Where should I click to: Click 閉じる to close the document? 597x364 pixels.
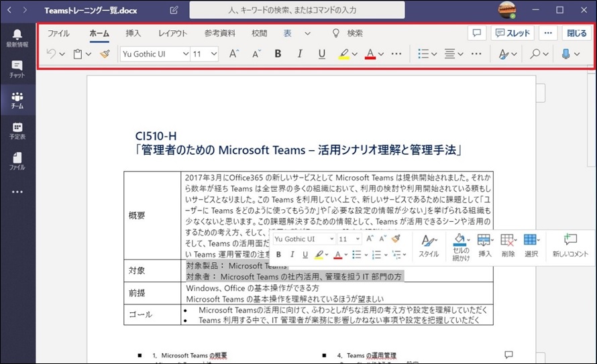[576, 33]
